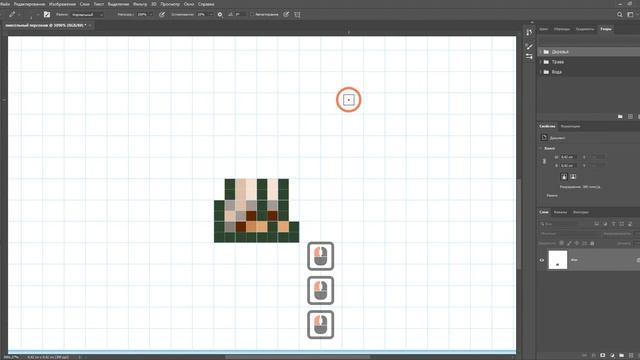Screen dimensions: 640x360
Task: Expand the Деревья pattern group
Action: pyautogui.click(x=541, y=52)
